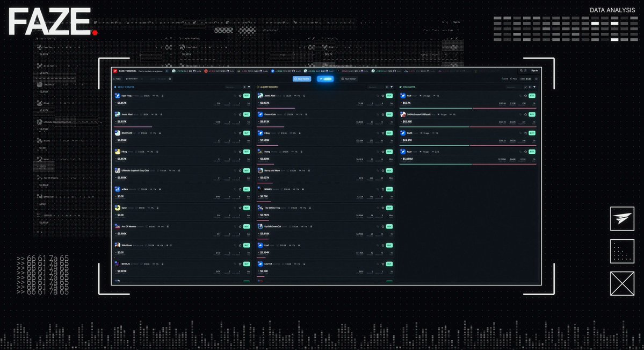The height and width of the screenshot is (350, 644).
Task: Star the Arc Of Memes token
Action: point(240,227)
